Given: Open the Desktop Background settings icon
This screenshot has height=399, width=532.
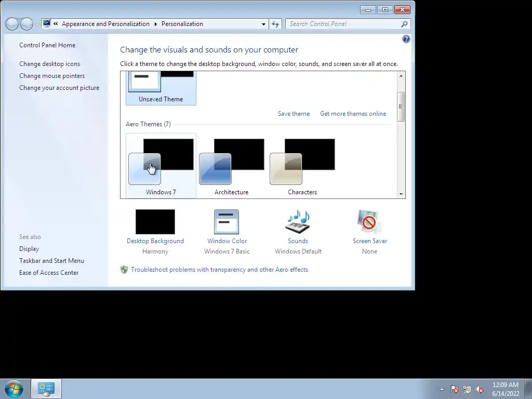Looking at the screenshot, I should click(x=155, y=221).
